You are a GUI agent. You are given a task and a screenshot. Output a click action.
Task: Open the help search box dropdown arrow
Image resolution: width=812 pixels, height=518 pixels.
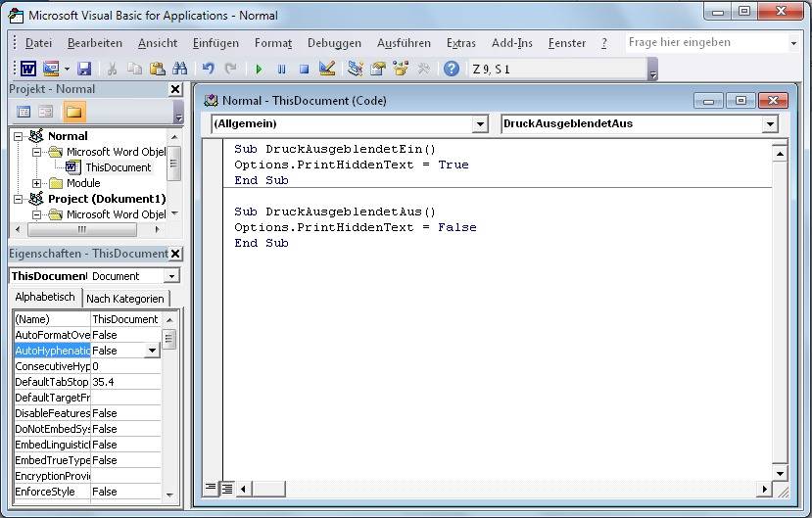coord(793,43)
